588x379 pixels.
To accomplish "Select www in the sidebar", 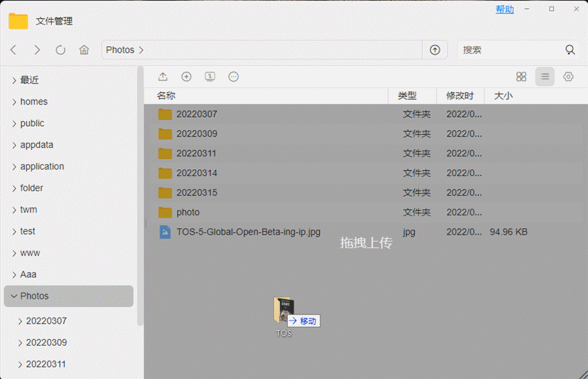I will click(x=30, y=253).
